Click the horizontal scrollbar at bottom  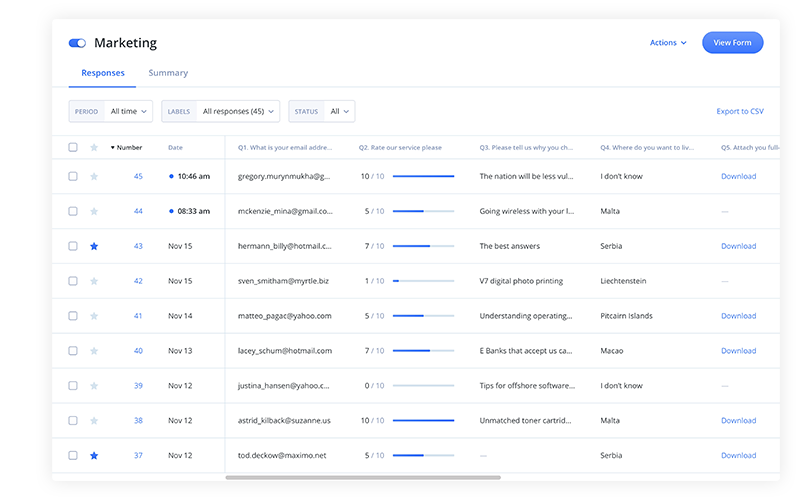tap(362, 477)
